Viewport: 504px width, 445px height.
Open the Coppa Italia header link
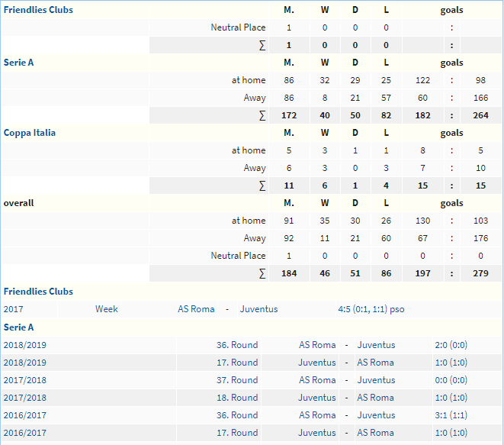(x=30, y=133)
